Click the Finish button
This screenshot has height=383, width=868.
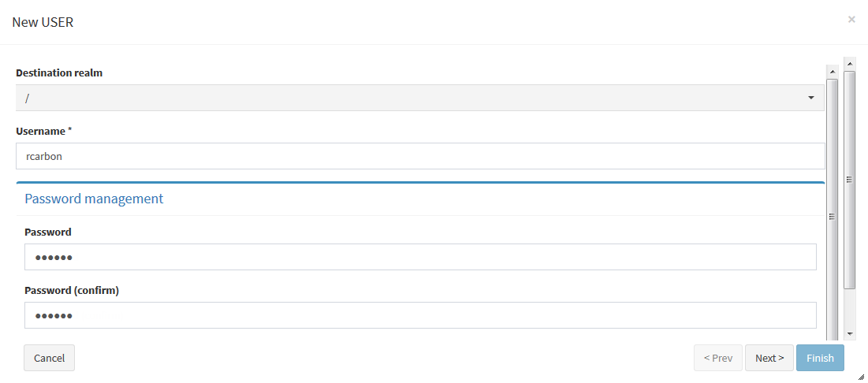(x=820, y=358)
